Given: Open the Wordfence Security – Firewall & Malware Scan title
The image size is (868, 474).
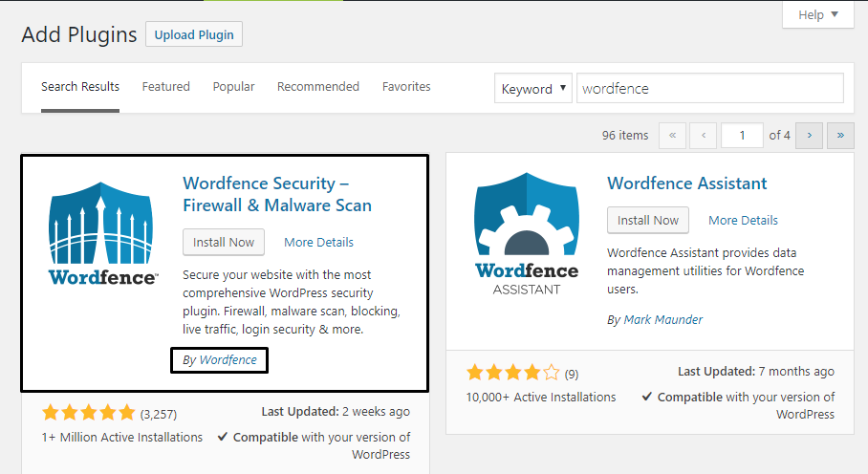Looking at the screenshot, I should pyautogui.click(x=277, y=194).
